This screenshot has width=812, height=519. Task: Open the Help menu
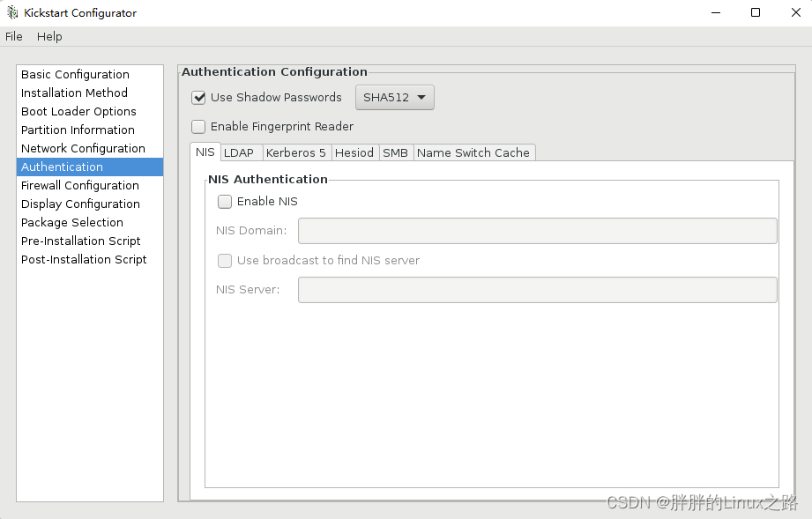pos(49,36)
